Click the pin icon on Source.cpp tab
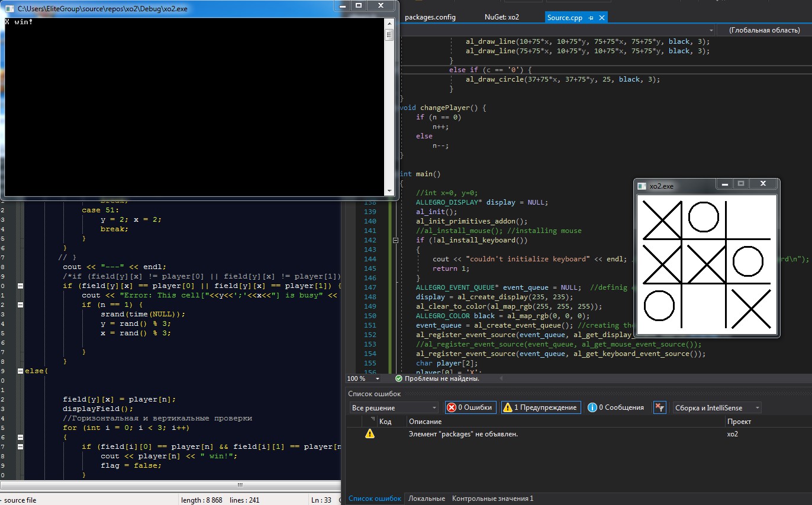812x505 pixels. [x=591, y=18]
